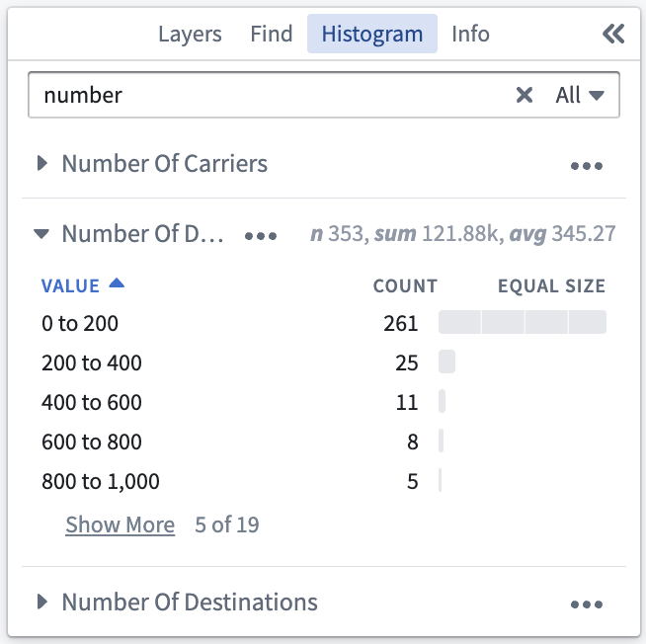Open the All filter dropdown
Screen dimensions: 646x644
pyautogui.click(x=579, y=95)
